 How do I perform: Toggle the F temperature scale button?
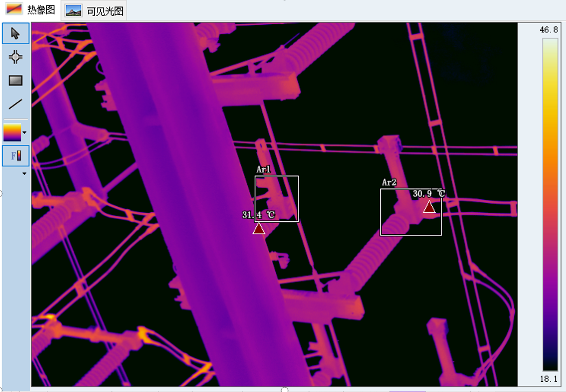point(15,156)
